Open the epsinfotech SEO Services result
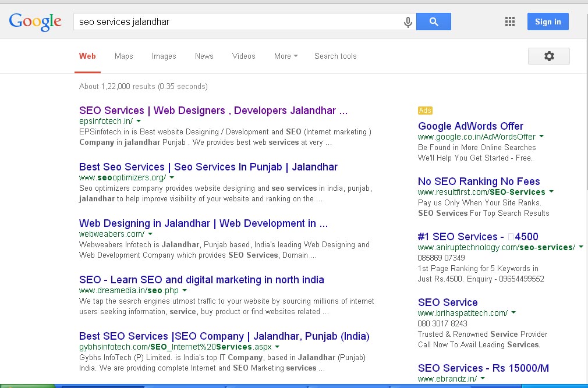Screen dimensions: 588x388 click(213, 111)
